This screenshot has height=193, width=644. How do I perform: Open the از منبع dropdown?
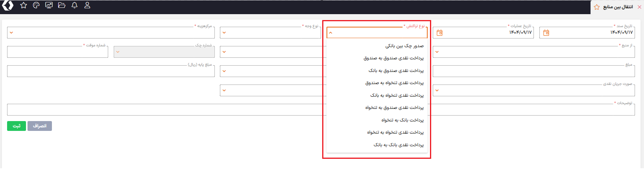tap(437, 52)
